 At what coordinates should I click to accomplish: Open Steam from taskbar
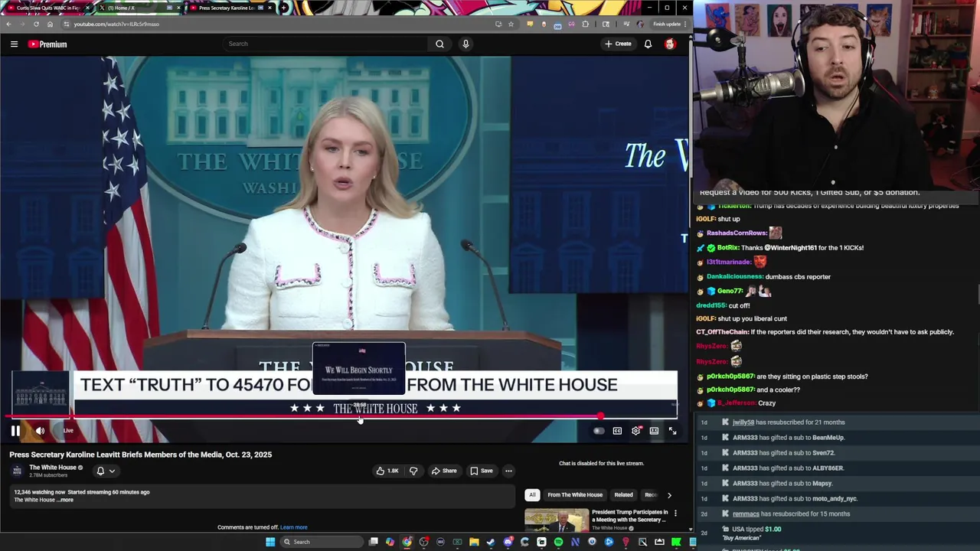click(491, 542)
